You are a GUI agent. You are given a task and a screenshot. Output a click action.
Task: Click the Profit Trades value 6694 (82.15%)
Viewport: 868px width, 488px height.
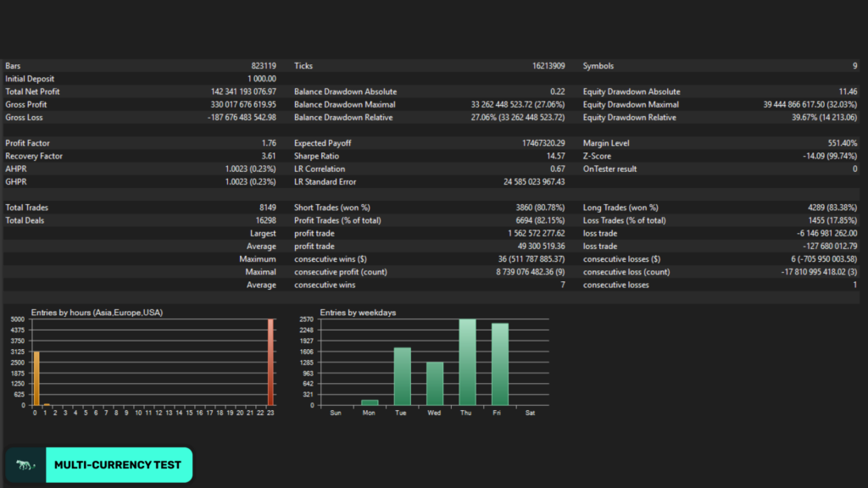tap(540, 221)
